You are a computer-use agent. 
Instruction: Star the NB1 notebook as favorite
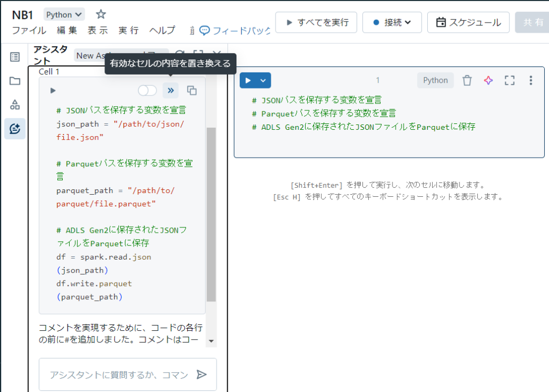click(100, 14)
